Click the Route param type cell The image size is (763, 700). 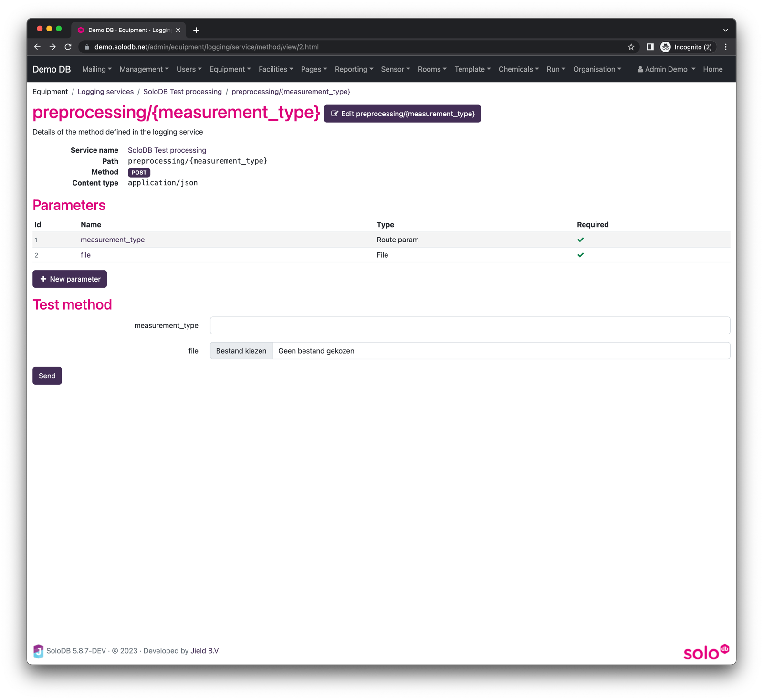coord(397,240)
